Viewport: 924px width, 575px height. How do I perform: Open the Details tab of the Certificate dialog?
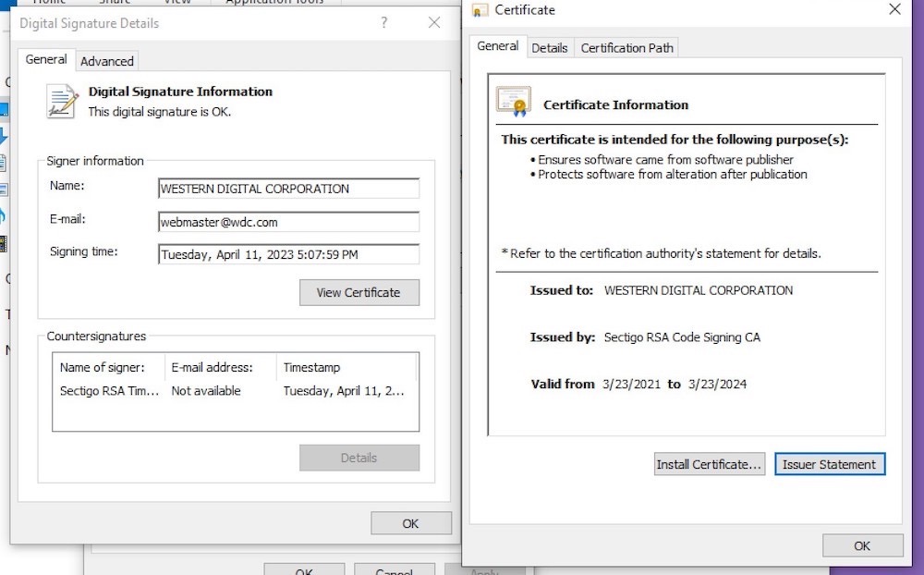[550, 48]
